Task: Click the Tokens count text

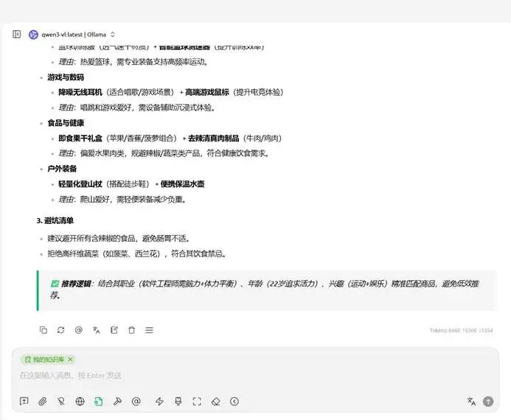Action: click(x=461, y=330)
